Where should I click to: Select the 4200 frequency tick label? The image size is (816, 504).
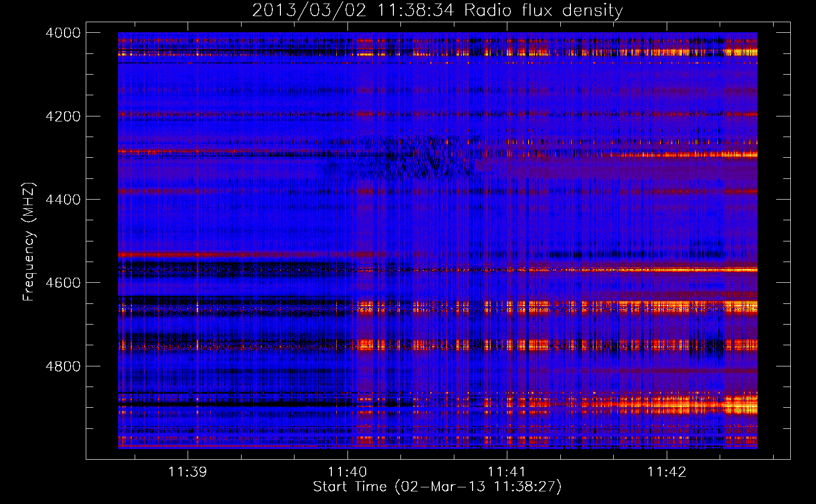coord(63,116)
